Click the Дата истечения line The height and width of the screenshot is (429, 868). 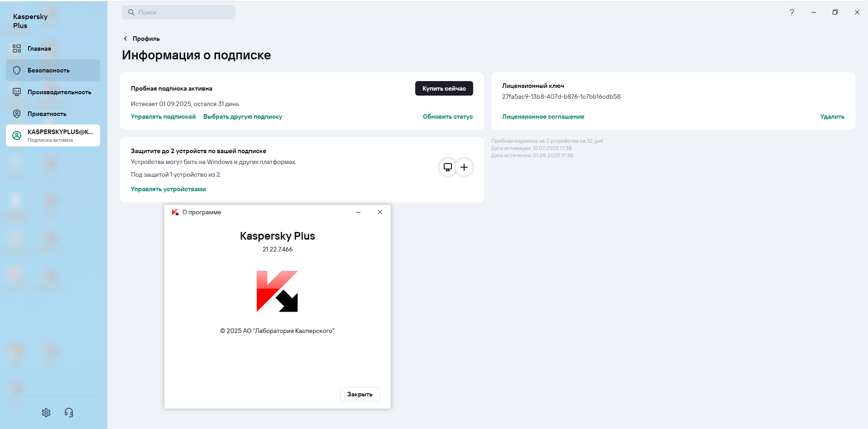click(532, 155)
